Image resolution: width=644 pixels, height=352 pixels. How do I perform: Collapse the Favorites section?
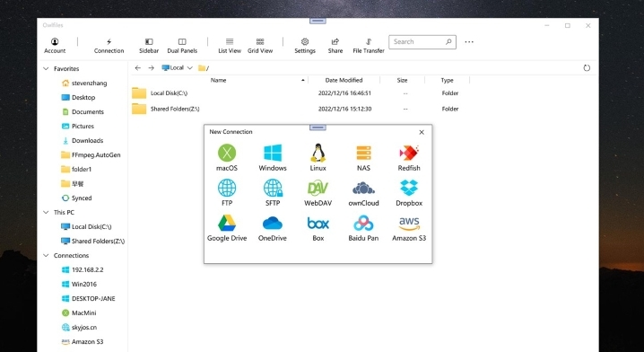[x=46, y=68]
